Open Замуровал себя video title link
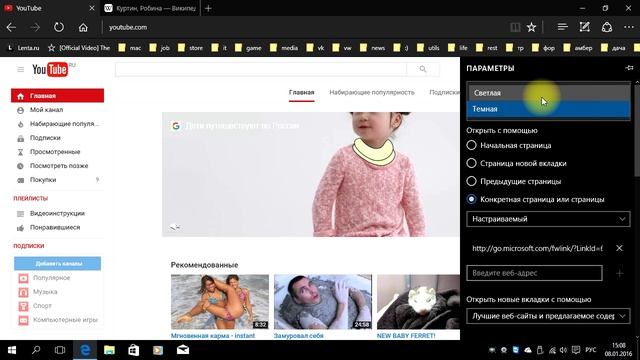The height and width of the screenshot is (360, 640). pyautogui.click(x=298, y=336)
